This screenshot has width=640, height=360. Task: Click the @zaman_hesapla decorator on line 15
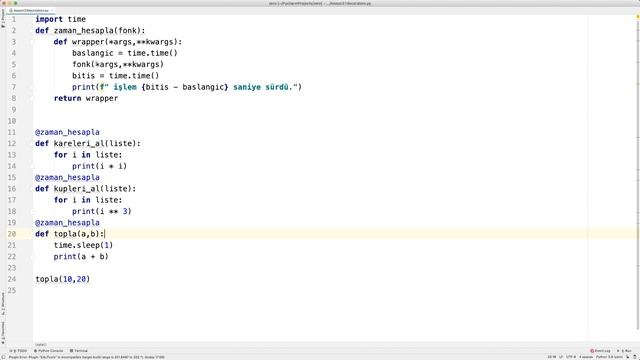67,178
